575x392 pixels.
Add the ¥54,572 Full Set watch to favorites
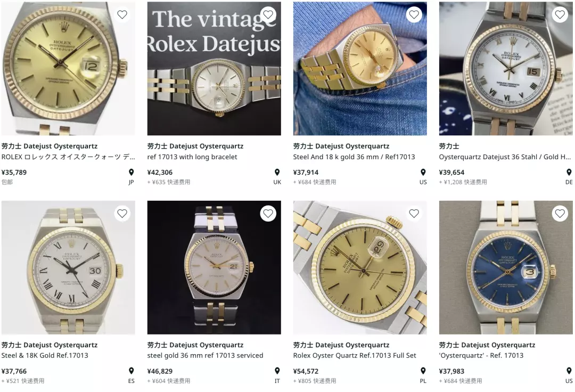pyautogui.click(x=414, y=214)
